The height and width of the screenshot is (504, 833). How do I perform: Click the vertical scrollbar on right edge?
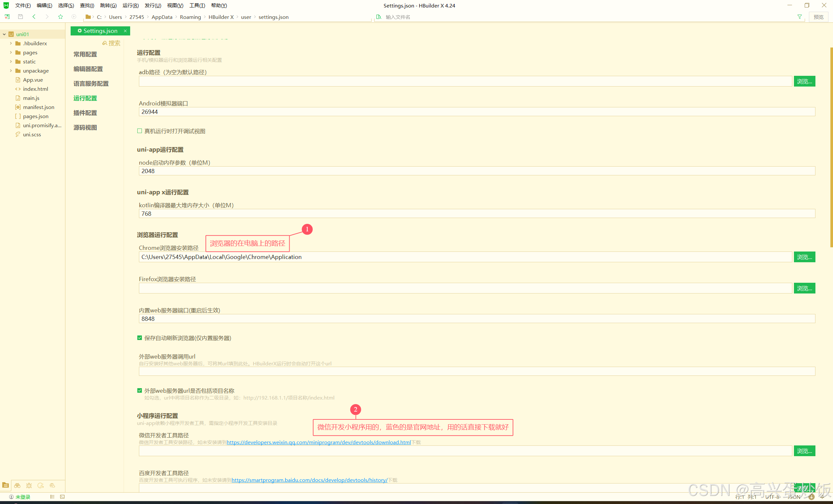[831, 147]
